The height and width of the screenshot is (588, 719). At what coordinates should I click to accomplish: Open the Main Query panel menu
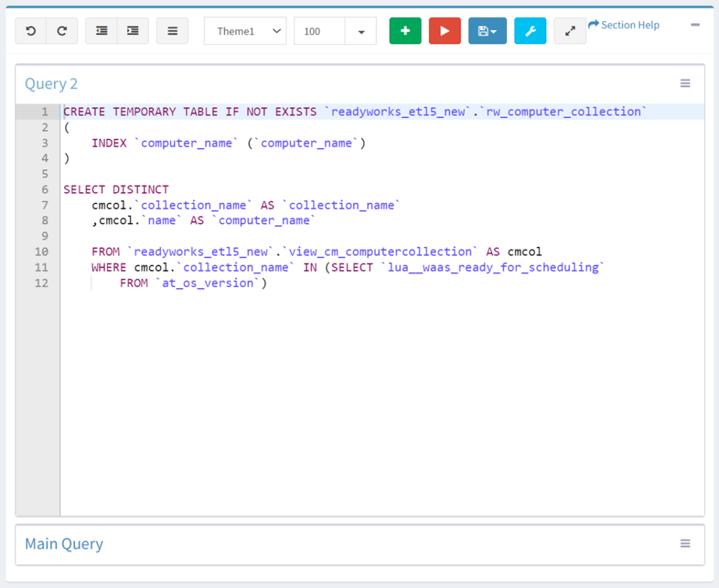click(x=685, y=543)
